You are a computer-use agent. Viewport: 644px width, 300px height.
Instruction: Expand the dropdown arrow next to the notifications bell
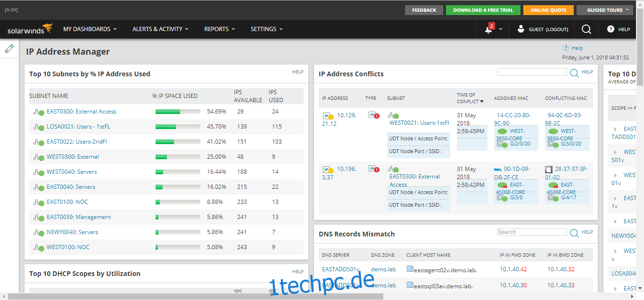coord(501,29)
